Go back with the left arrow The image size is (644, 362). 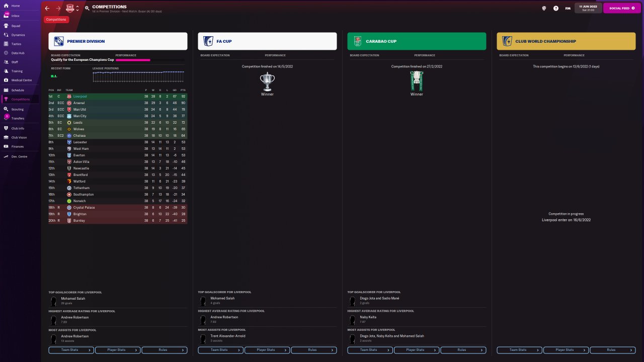pyautogui.click(x=47, y=8)
